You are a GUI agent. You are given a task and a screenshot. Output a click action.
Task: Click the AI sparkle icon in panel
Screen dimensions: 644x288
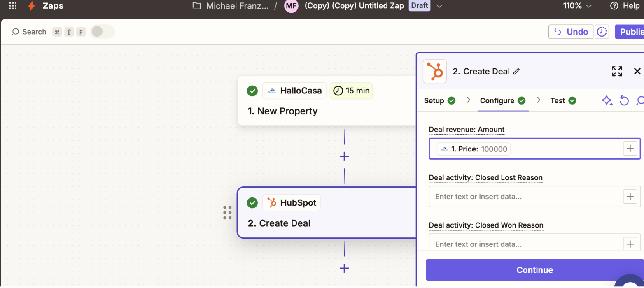(607, 100)
